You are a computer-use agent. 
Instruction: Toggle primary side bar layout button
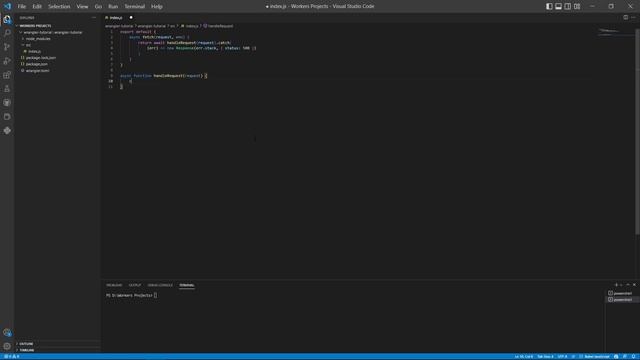click(549, 6)
